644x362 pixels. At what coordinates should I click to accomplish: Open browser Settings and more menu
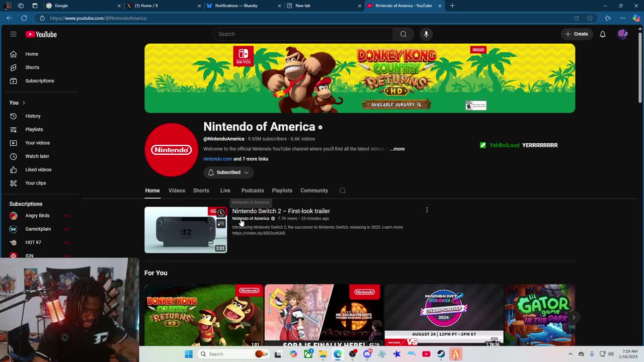point(622,18)
